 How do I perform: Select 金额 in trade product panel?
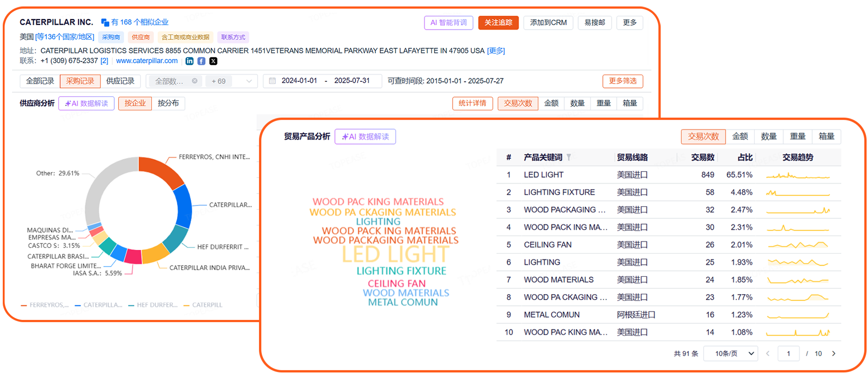point(740,136)
